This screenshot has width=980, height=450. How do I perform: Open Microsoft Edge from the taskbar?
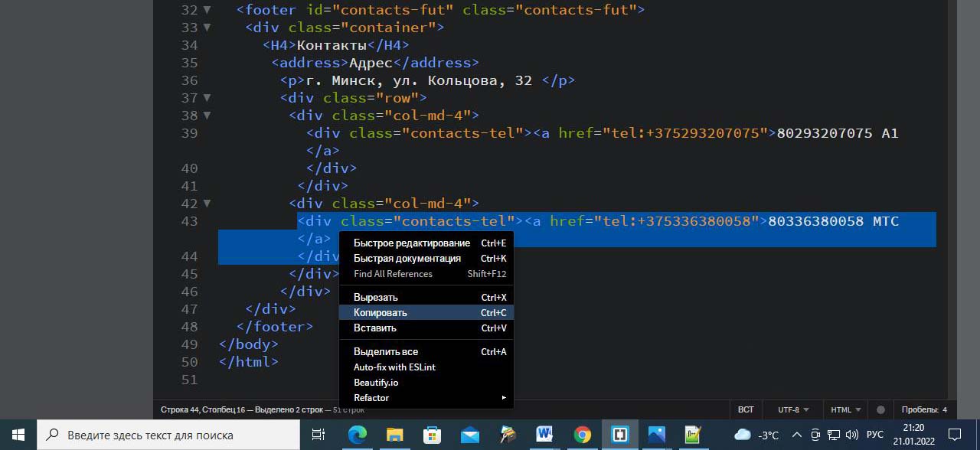pyautogui.click(x=358, y=435)
